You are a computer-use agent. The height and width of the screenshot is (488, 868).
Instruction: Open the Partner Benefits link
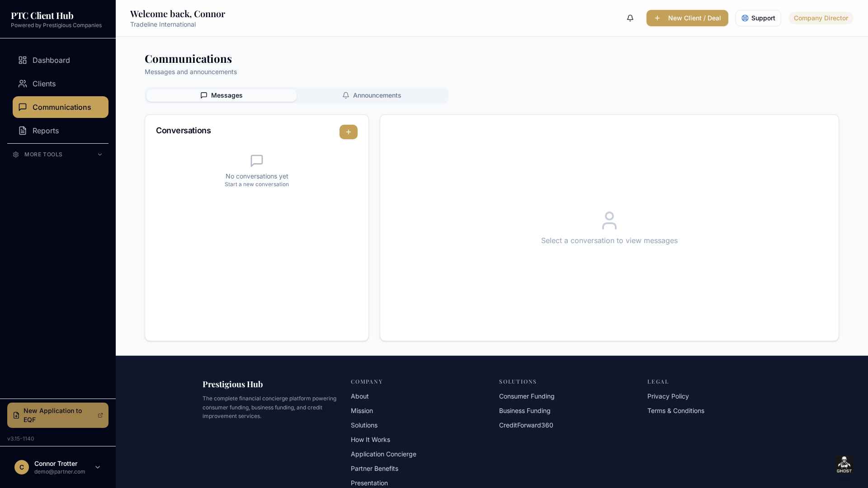click(374, 469)
